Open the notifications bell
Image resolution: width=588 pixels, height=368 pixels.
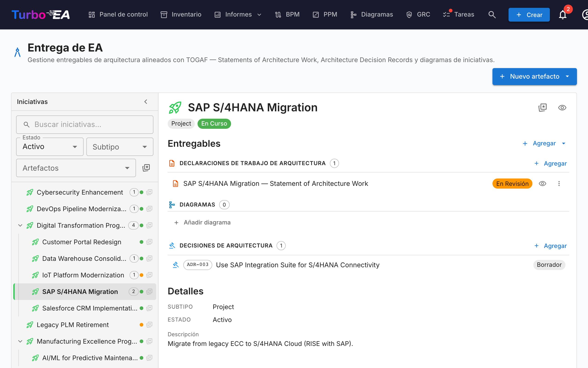(x=563, y=14)
